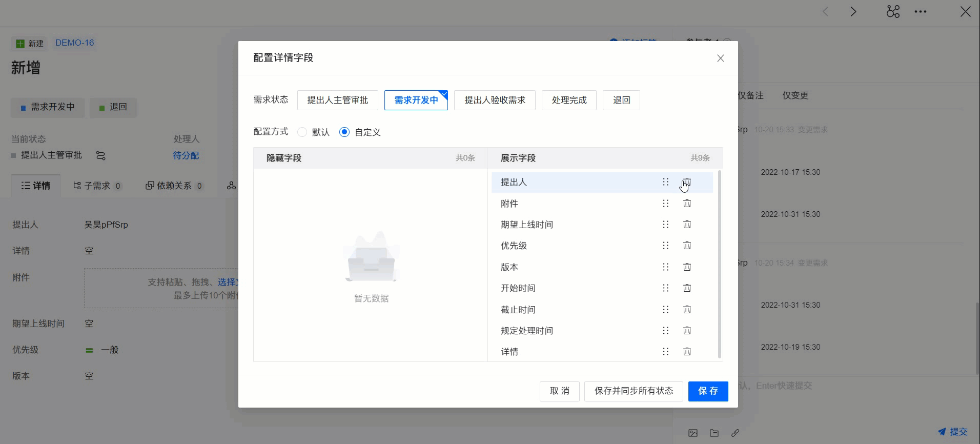The height and width of the screenshot is (444, 980).
Task: Switch to 依赖关系 tab
Action: point(174,186)
